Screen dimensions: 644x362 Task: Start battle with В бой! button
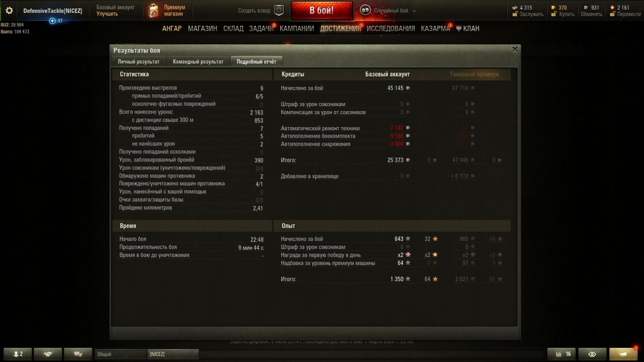click(322, 10)
